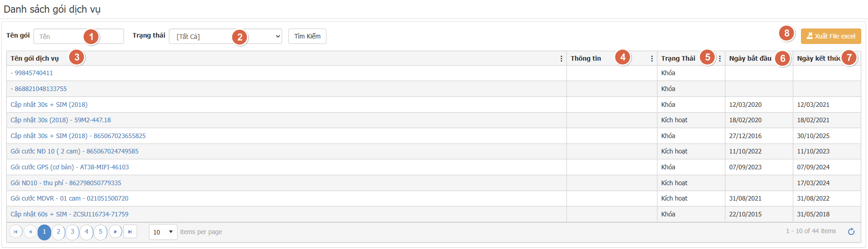Sort by Ngày bắt đầu column header
The width and height of the screenshot is (868, 249).
[x=750, y=58]
